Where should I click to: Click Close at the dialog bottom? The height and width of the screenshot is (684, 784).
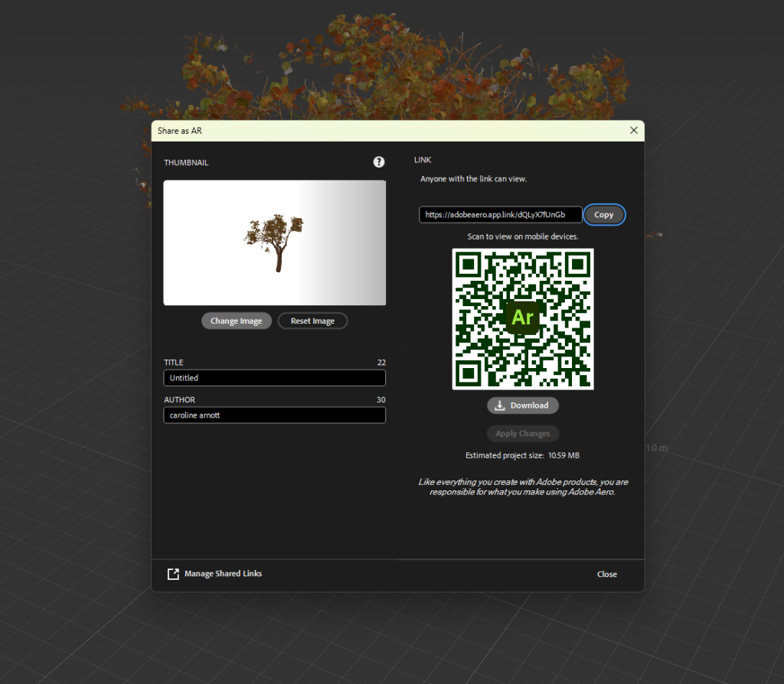point(607,574)
